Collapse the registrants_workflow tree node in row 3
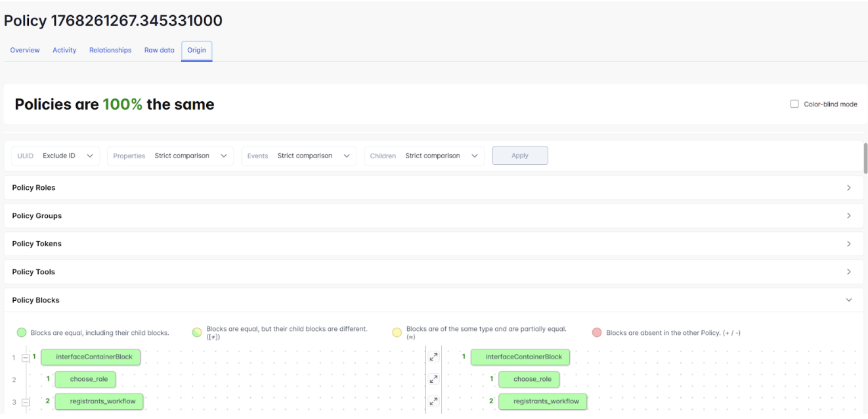Image resolution: width=868 pixels, height=419 pixels. tap(26, 401)
